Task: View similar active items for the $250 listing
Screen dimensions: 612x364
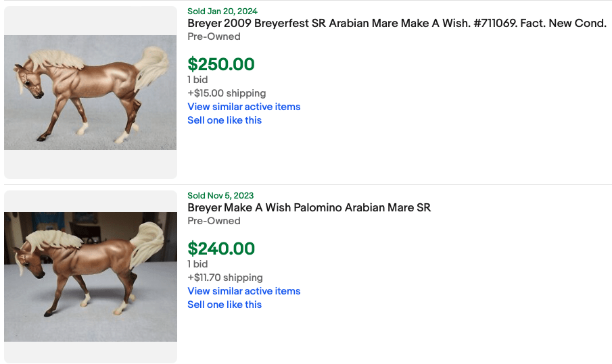Action: tap(243, 107)
